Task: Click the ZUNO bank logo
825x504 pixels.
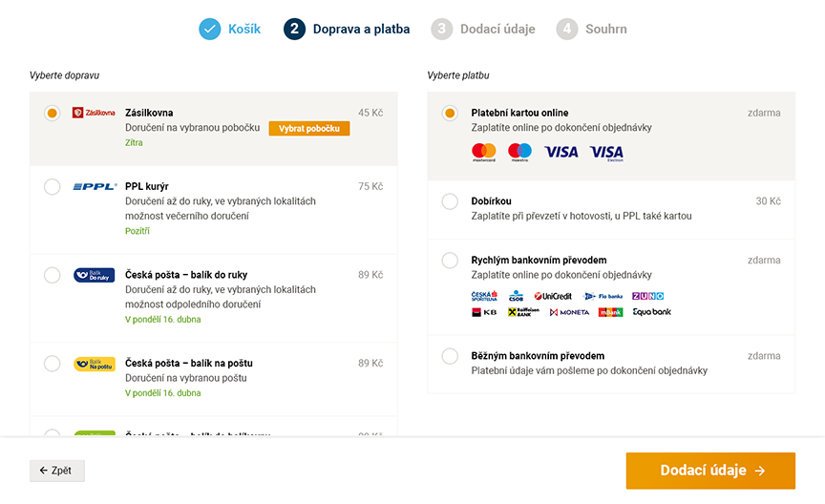Action: click(647, 296)
